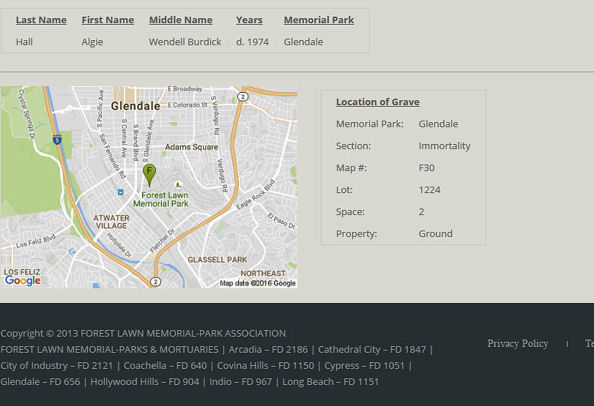Click the 'Map #:' label
The width and height of the screenshot is (594, 406).
point(351,168)
